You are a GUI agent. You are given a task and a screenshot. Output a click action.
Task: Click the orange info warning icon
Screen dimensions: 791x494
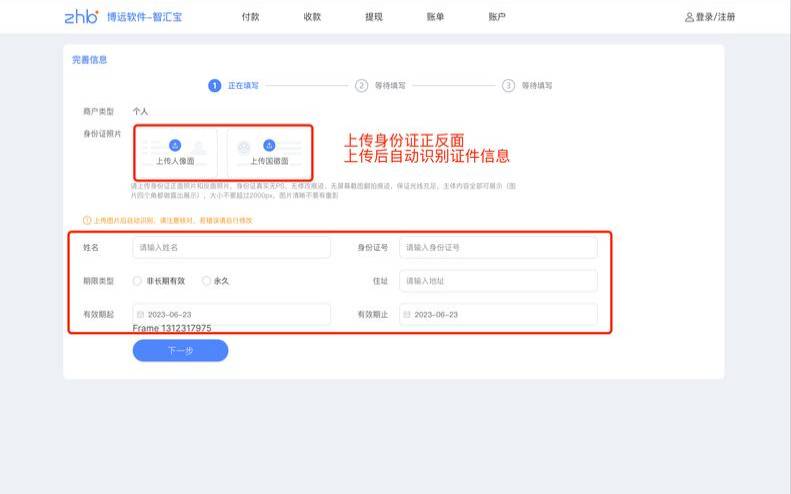[87, 220]
